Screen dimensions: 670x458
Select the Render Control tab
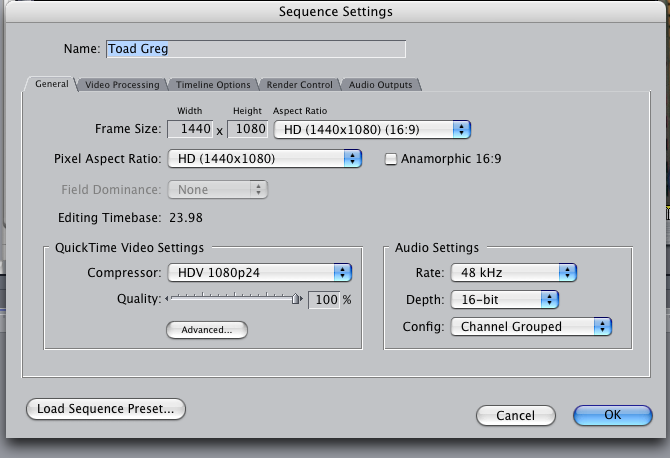point(301,85)
